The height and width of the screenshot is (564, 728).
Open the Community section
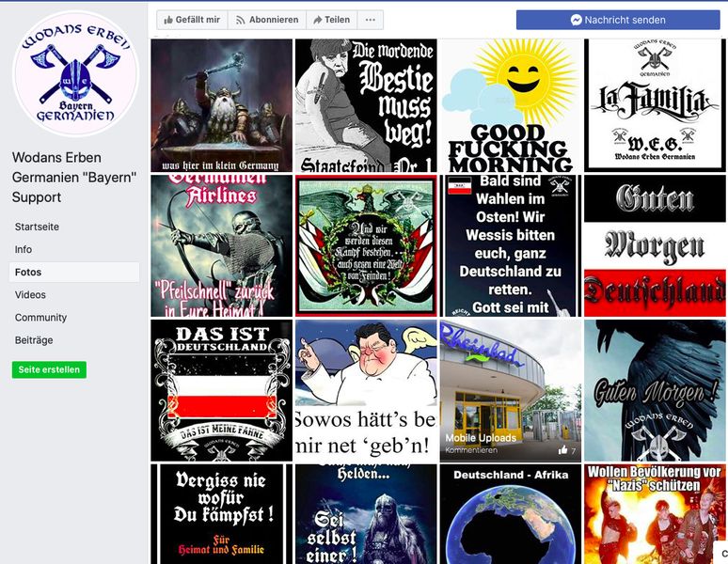coord(40,318)
